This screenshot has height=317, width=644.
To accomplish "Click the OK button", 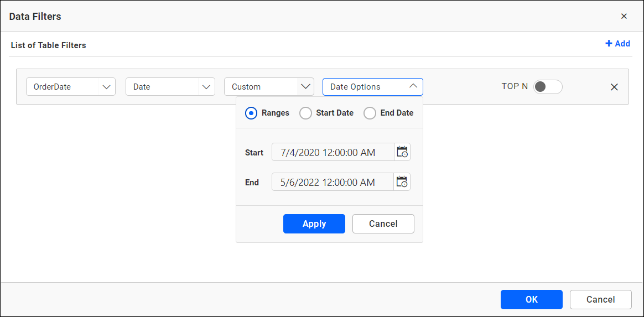I will pyautogui.click(x=532, y=299).
